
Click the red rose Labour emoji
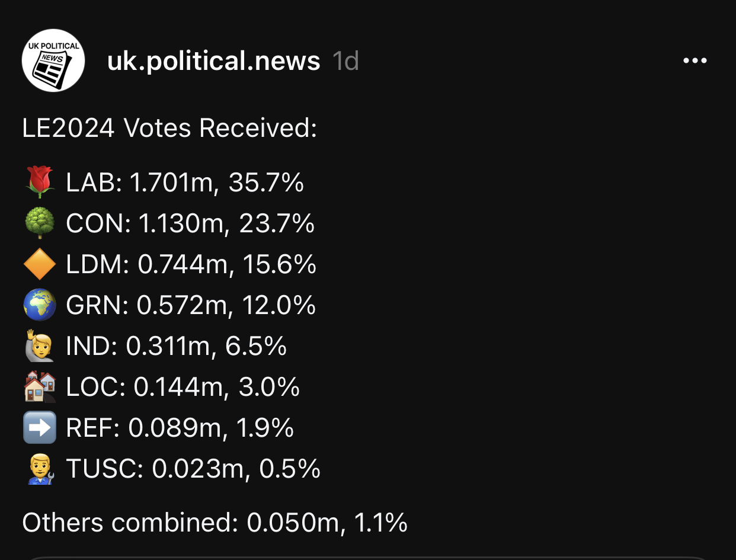point(40,183)
